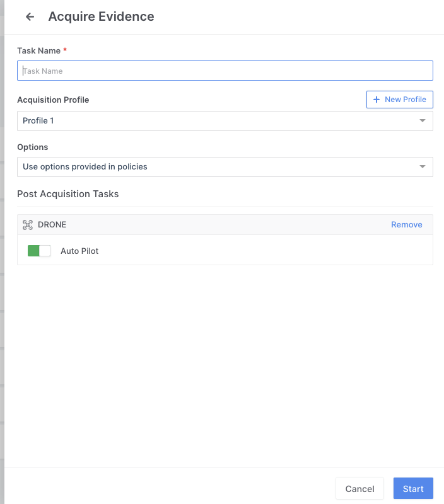
Task: Click the Acquire Evidence title
Action: coord(101,16)
